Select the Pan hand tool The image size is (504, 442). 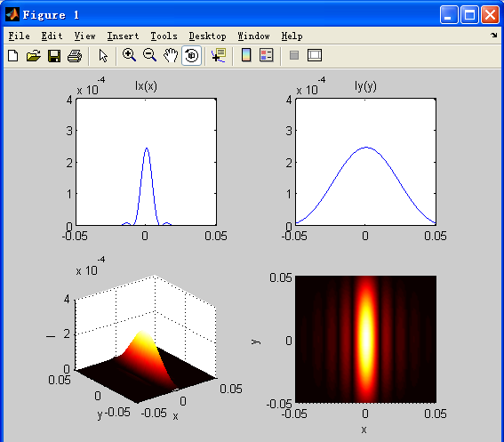171,55
